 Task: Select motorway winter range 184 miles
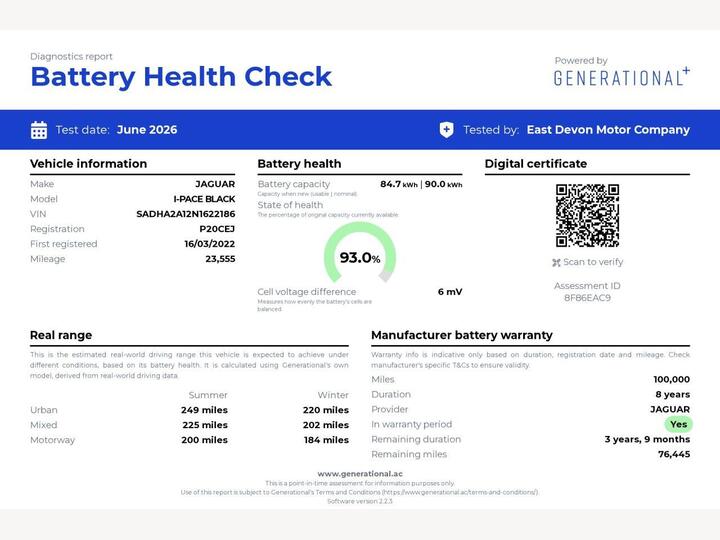[x=326, y=440]
